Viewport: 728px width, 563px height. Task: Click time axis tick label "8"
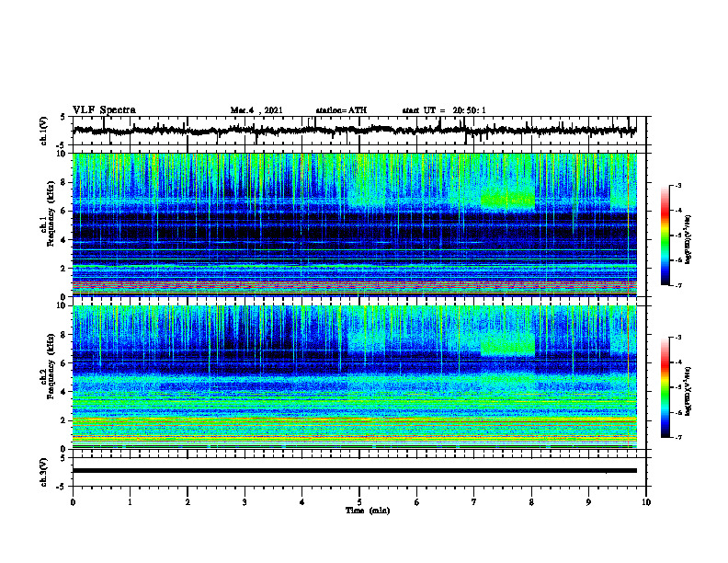click(531, 502)
